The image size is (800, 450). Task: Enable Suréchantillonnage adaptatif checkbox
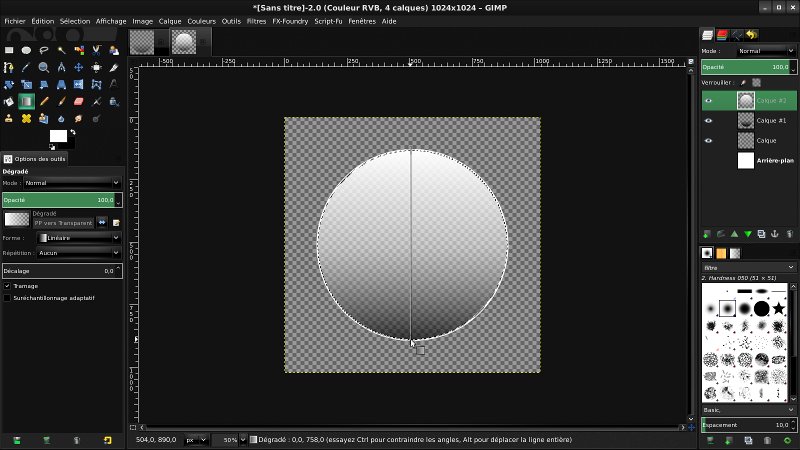point(7,298)
